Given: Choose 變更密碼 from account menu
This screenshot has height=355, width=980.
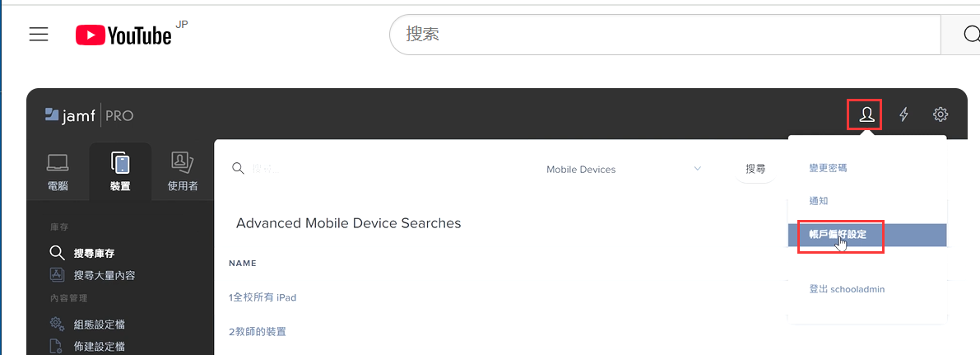Looking at the screenshot, I should coord(828,168).
